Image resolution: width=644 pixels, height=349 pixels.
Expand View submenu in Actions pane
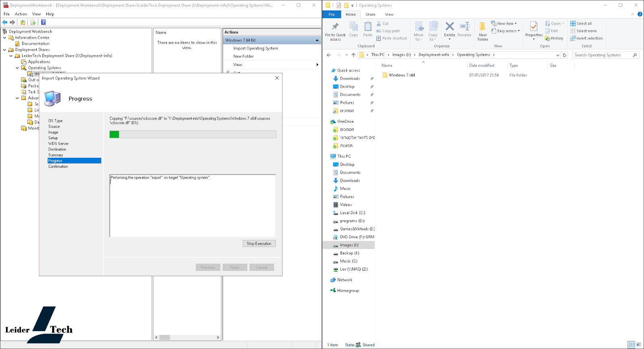(317, 64)
